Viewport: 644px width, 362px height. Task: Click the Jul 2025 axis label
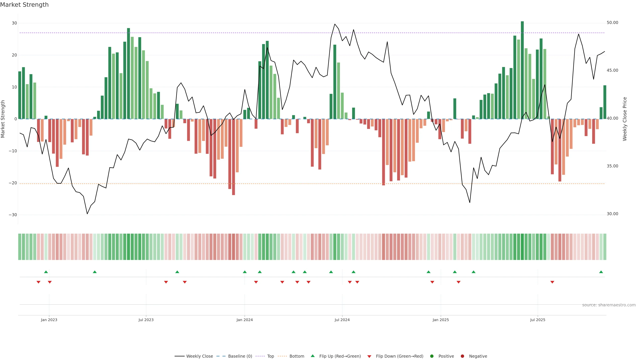[x=538, y=320]
